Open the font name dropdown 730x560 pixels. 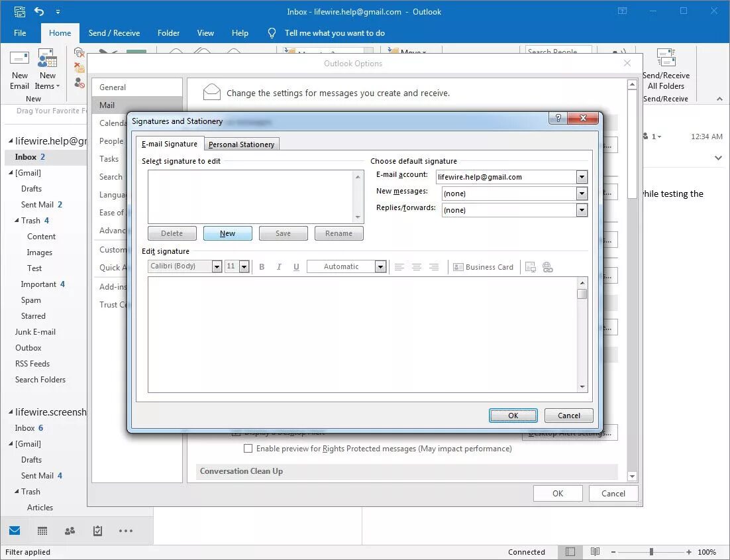pyautogui.click(x=217, y=266)
